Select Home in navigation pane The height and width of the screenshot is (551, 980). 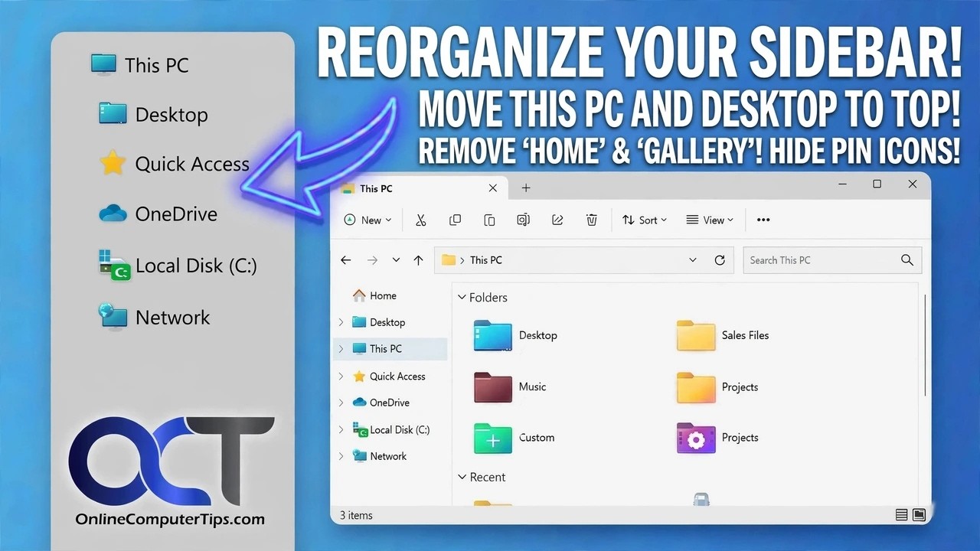(374, 295)
